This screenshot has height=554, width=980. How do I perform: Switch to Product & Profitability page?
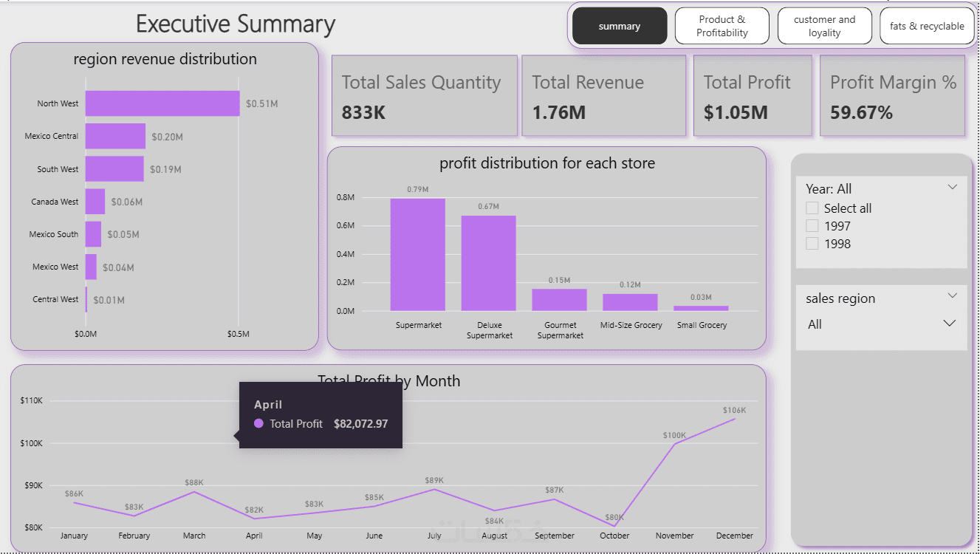pyautogui.click(x=722, y=27)
